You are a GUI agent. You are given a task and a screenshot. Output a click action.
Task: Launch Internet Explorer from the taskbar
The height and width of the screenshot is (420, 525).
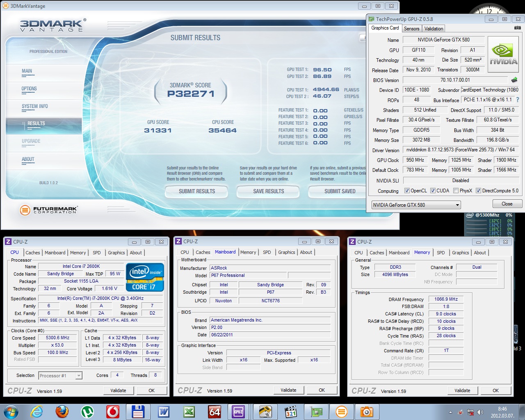click(x=37, y=411)
